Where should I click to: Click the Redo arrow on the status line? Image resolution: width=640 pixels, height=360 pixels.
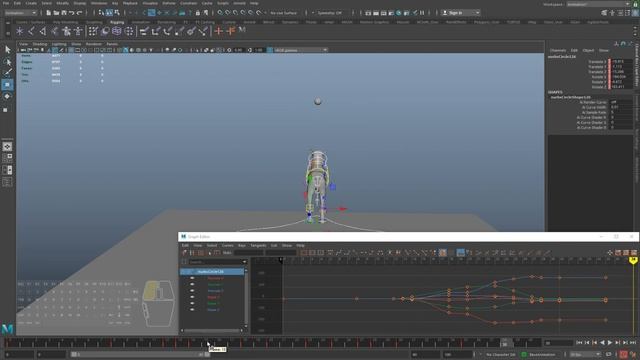[x=79, y=13]
